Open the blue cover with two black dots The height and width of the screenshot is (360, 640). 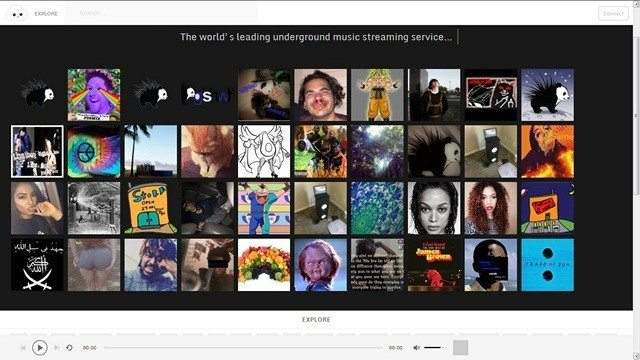point(547,265)
